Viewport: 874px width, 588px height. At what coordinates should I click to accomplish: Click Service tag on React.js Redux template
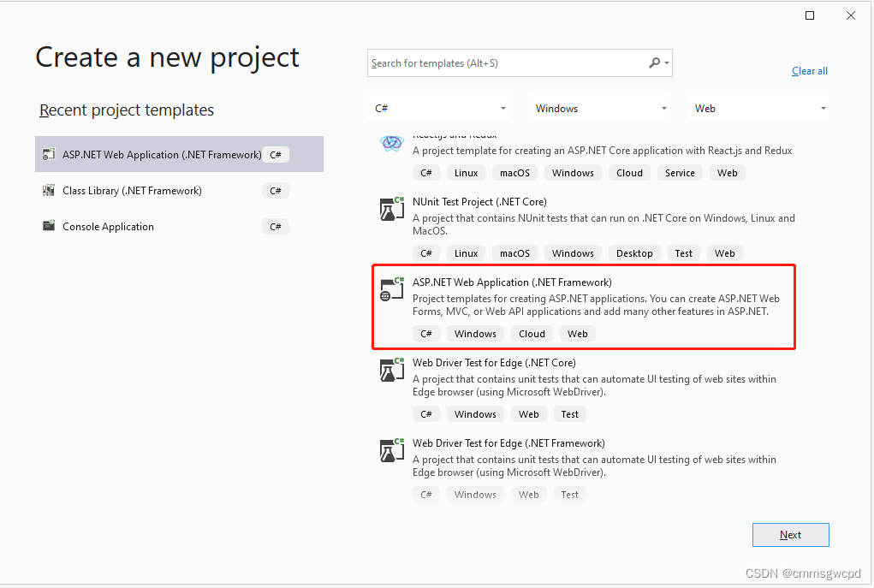680,173
